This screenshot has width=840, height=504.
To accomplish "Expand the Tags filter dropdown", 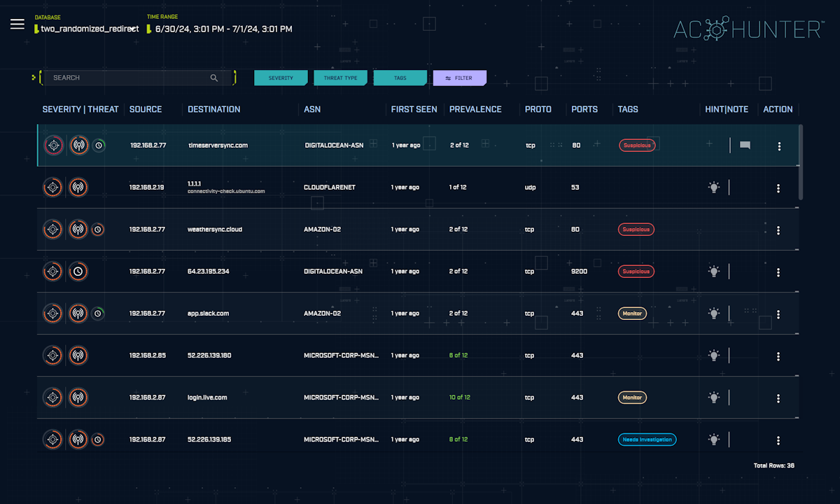I will click(400, 78).
